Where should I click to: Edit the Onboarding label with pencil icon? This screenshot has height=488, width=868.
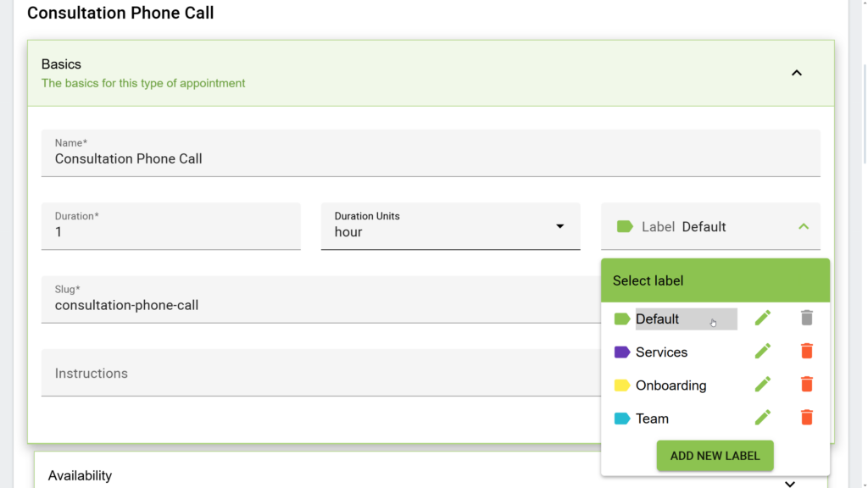tap(762, 384)
